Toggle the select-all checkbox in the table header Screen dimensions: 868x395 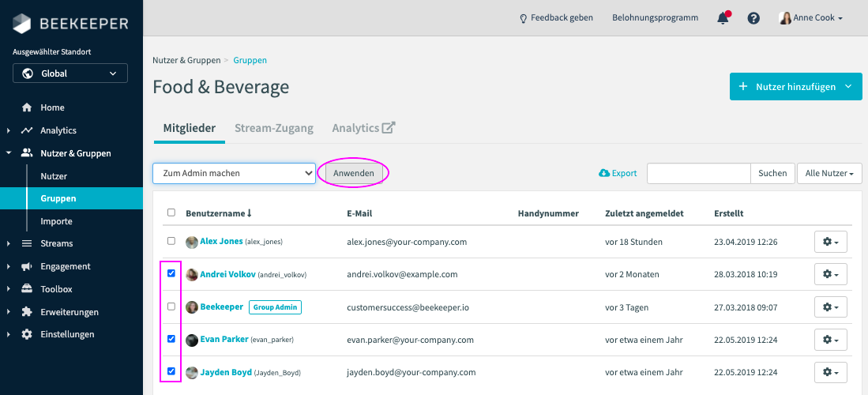pyautogui.click(x=171, y=213)
